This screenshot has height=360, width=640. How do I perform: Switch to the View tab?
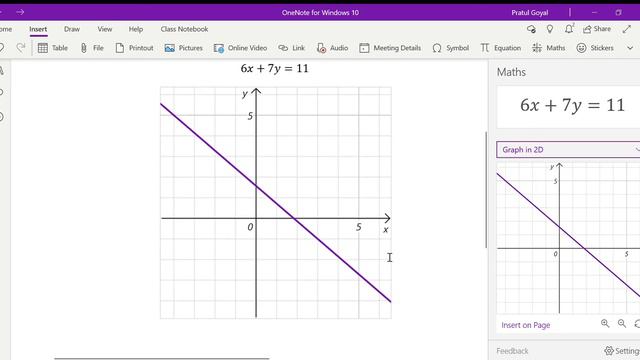pyautogui.click(x=104, y=29)
